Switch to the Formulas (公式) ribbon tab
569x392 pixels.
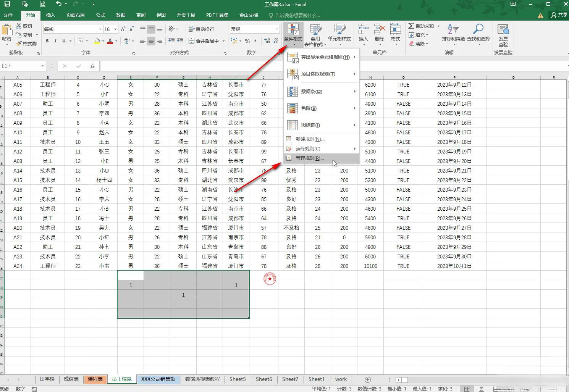tap(100, 15)
